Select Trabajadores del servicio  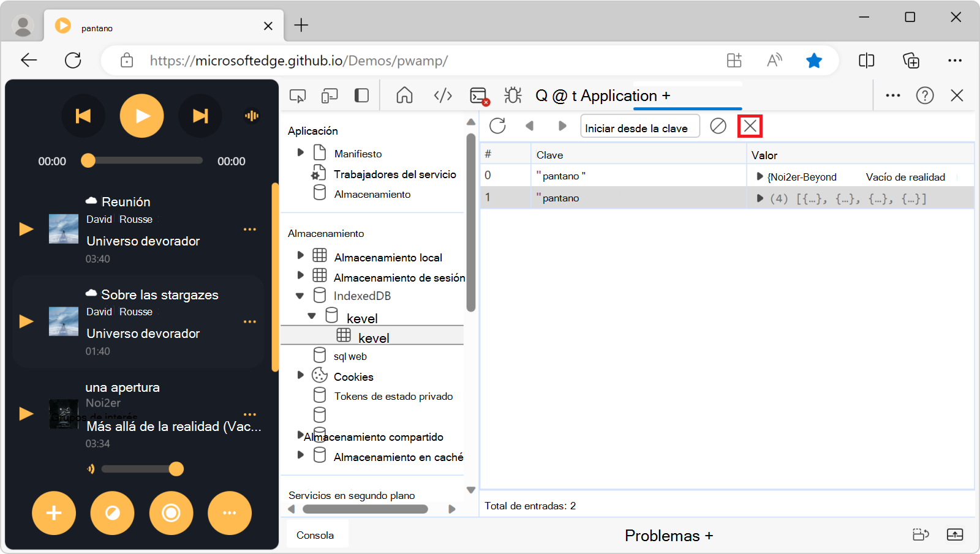tap(394, 174)
